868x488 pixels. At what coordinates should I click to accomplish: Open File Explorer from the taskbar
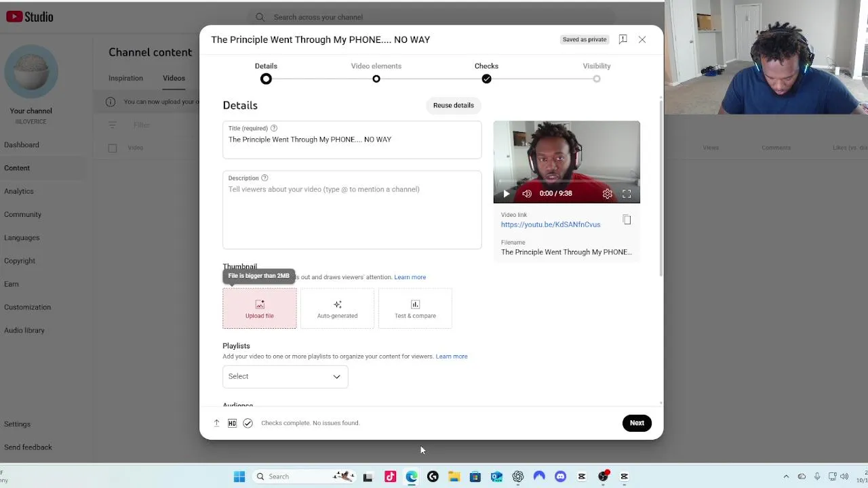click(454, 476)
